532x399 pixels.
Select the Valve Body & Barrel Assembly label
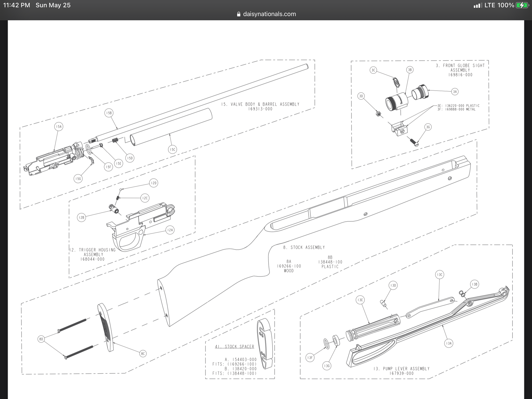pos(260,104)
